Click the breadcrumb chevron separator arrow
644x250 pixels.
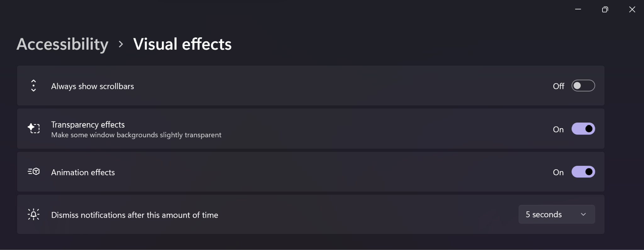pyautogui.click(x=121, y=44)
